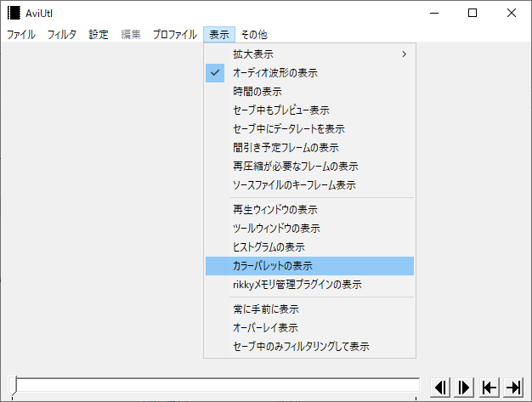The height and width of the screenshot is (402, 532).
Task: Select カラーパレットの表示
Action: [x=310, y=266]
